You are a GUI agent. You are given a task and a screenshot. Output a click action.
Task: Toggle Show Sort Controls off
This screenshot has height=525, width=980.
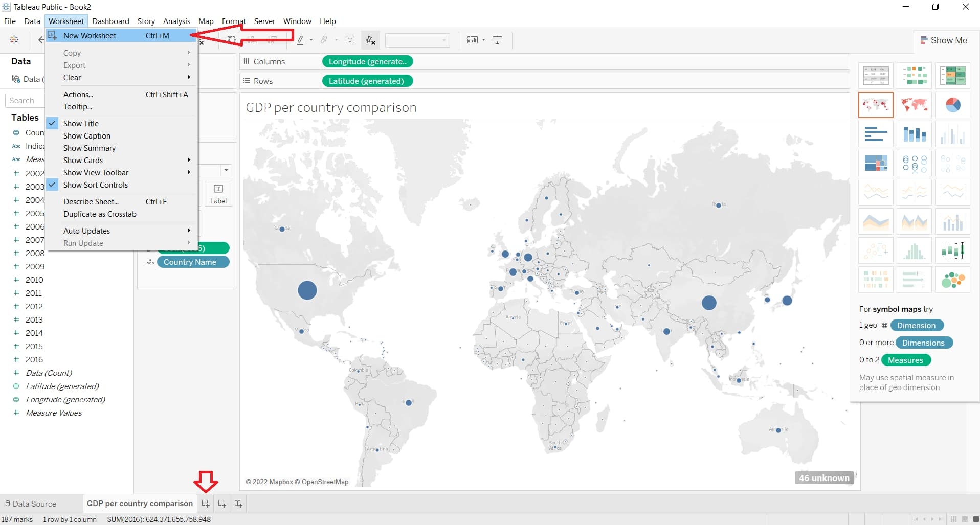click(x=95, y=185)
